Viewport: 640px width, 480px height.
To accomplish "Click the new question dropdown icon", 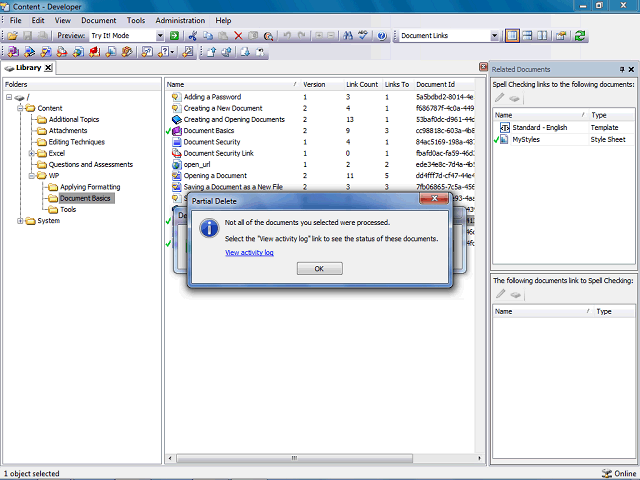I will 166,52.
